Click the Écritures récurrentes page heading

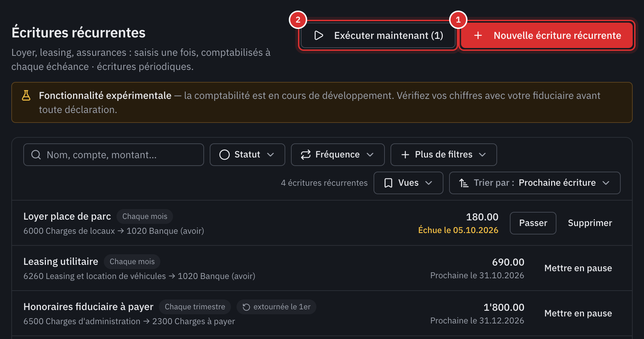point(78,32)
